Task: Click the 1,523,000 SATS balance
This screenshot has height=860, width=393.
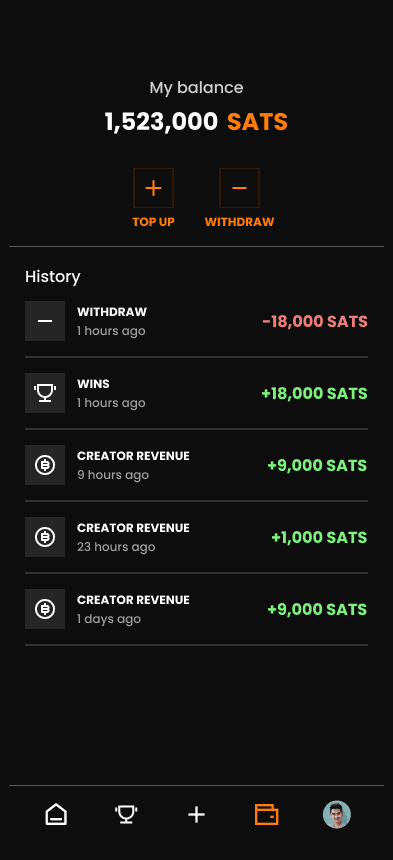Action: 196,122
